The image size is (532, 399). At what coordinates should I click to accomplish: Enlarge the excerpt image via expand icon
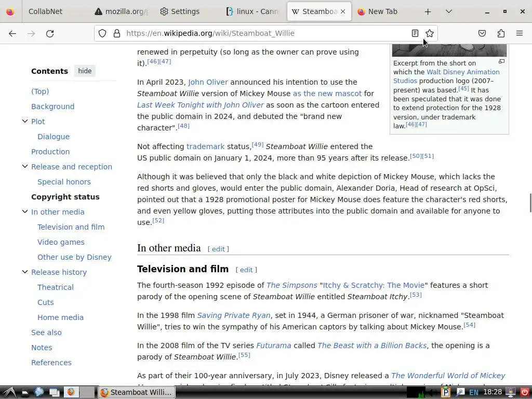(x=501, y=62)
